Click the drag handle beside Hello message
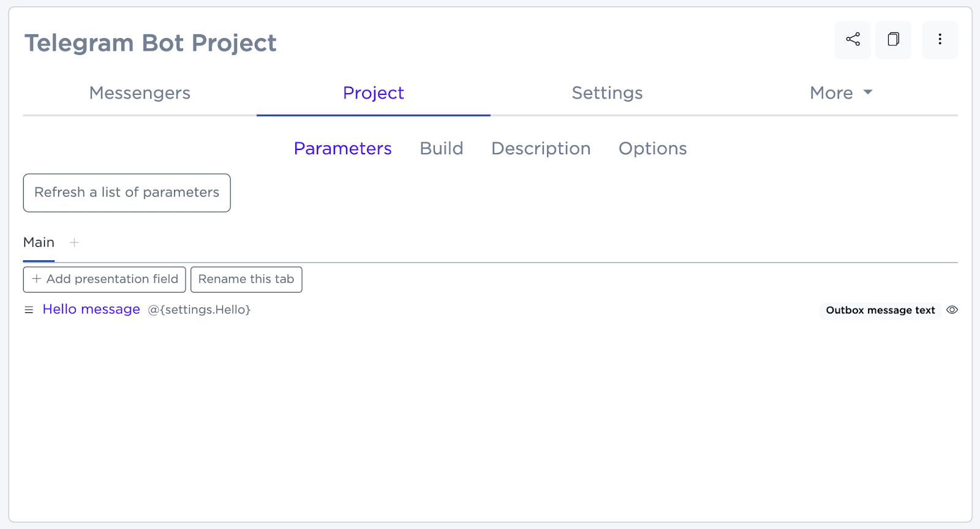This screenshot has height=529, width=980. pos(29,310)
